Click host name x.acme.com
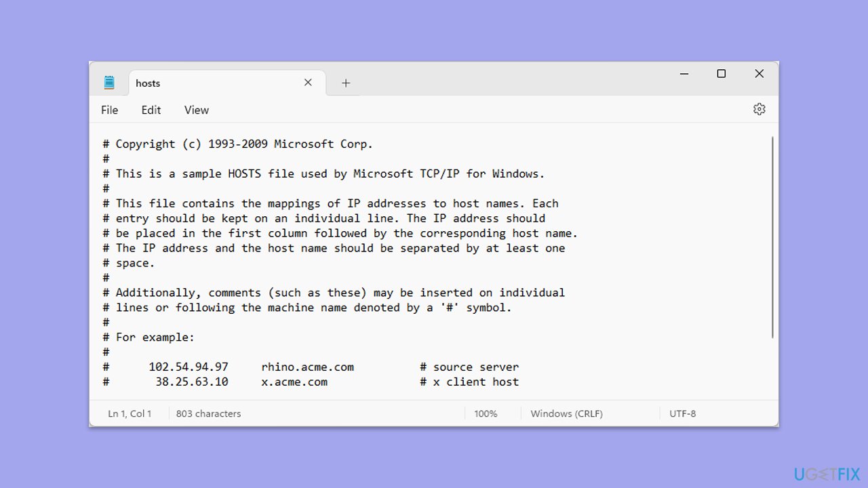868x488 pixels. tap(294, 382)
